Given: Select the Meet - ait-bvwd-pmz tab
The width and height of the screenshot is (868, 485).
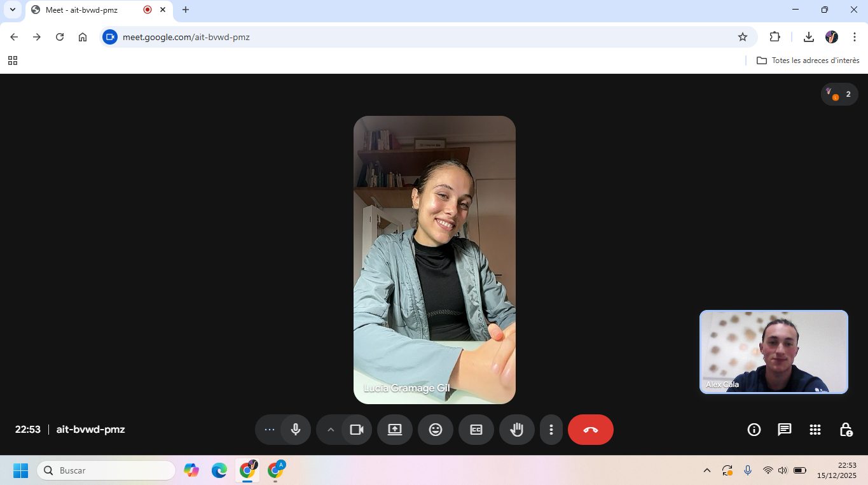Looking at the screenshot, I should [81, 10].
